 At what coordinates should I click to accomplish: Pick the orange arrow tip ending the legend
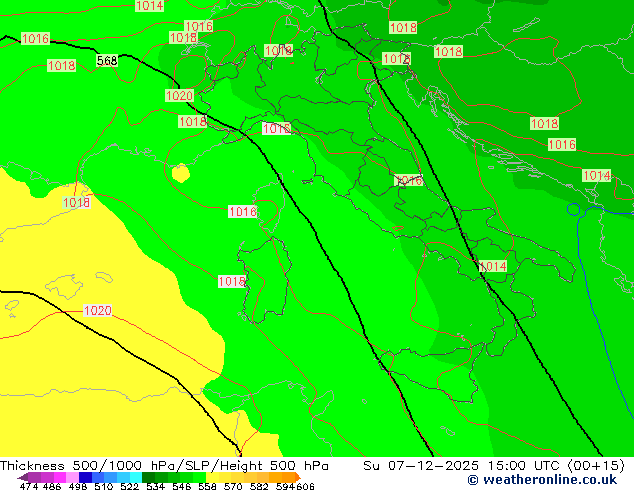point(298,477)
